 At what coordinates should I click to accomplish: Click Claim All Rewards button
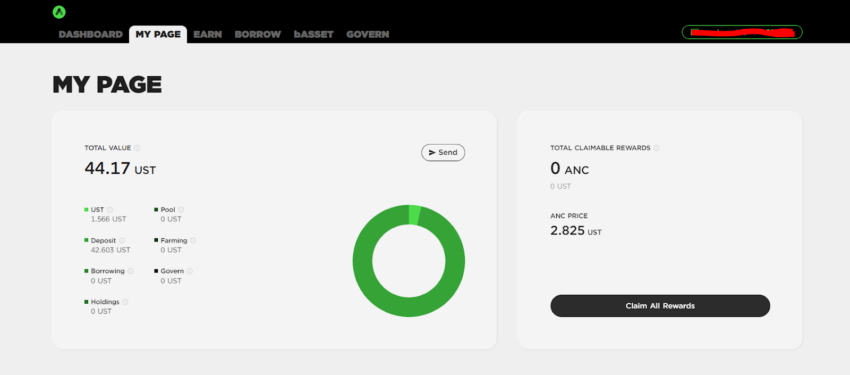click(660, 306)
